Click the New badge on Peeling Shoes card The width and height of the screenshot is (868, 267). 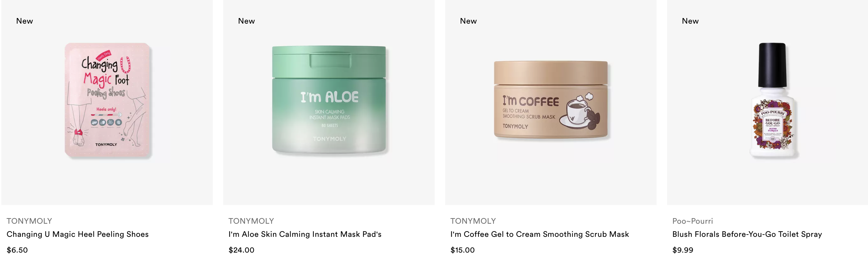(x=25, y=21)
